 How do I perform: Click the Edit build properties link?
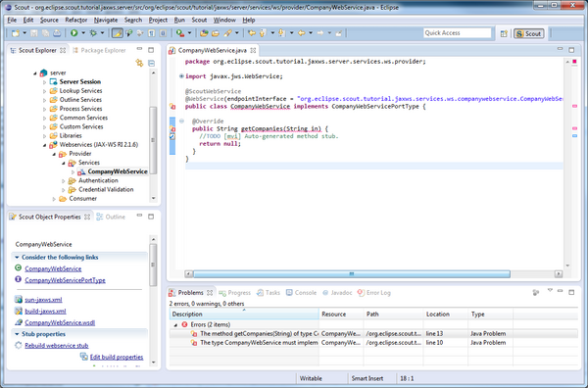point(117,357)
